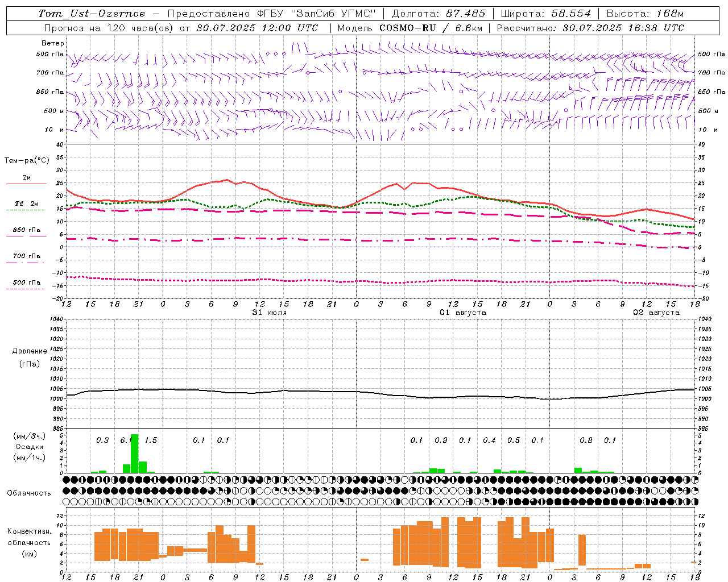Click the 0.9 precipitation amount value
This screenshot has height=582, width=728.
pos(441,440)
